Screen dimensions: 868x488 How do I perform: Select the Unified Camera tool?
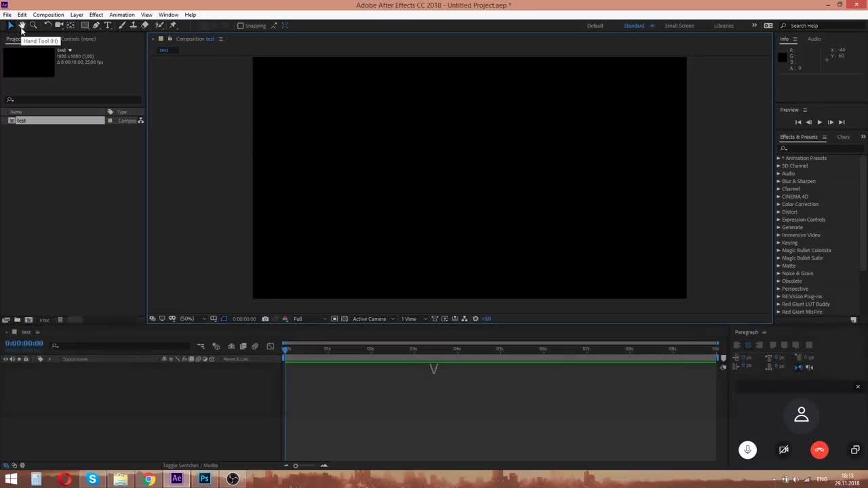coord(59,25)
